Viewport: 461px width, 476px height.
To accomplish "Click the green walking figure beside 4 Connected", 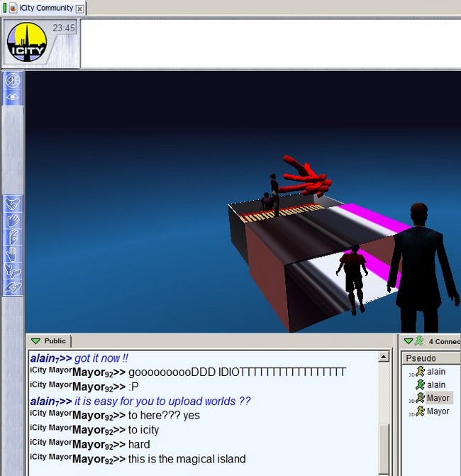I will click(x=419, y=341).
